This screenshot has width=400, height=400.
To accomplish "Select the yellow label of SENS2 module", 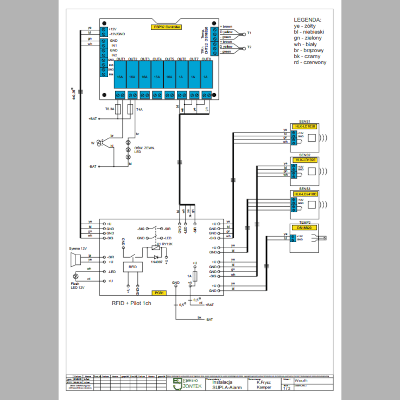I will pyautogui.click(x=305, y=160).
